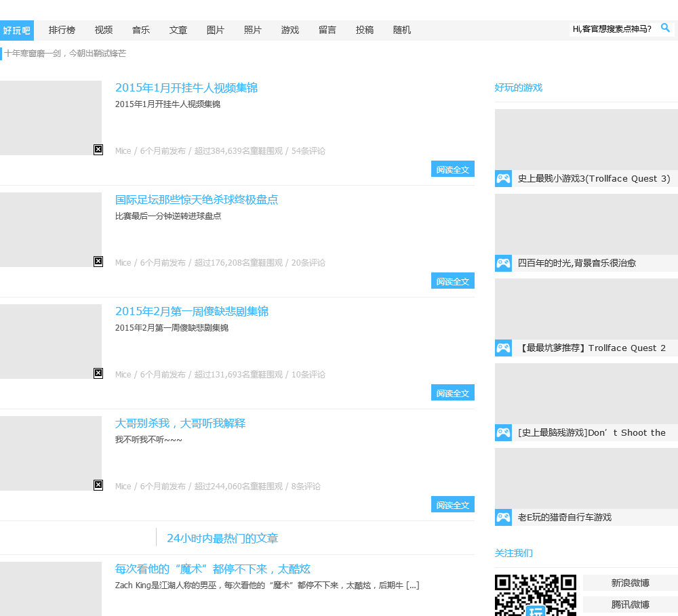
Task: Open game link 老E玩的猎奇自行车游戏
Action: coord(565,518)
